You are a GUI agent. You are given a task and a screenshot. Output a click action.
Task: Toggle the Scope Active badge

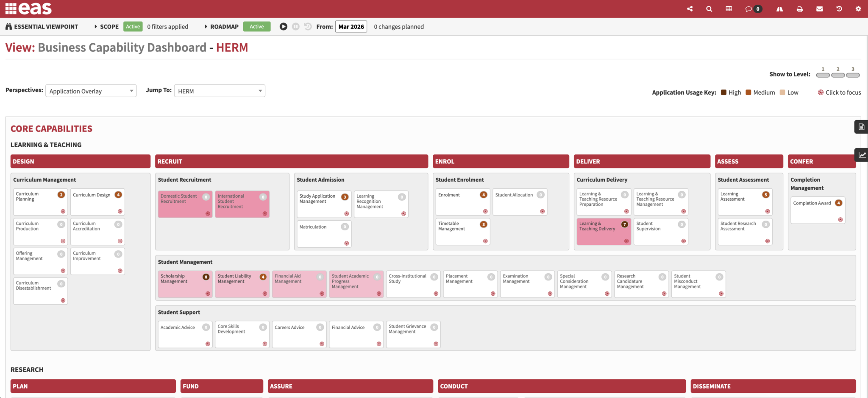(133, 27)
